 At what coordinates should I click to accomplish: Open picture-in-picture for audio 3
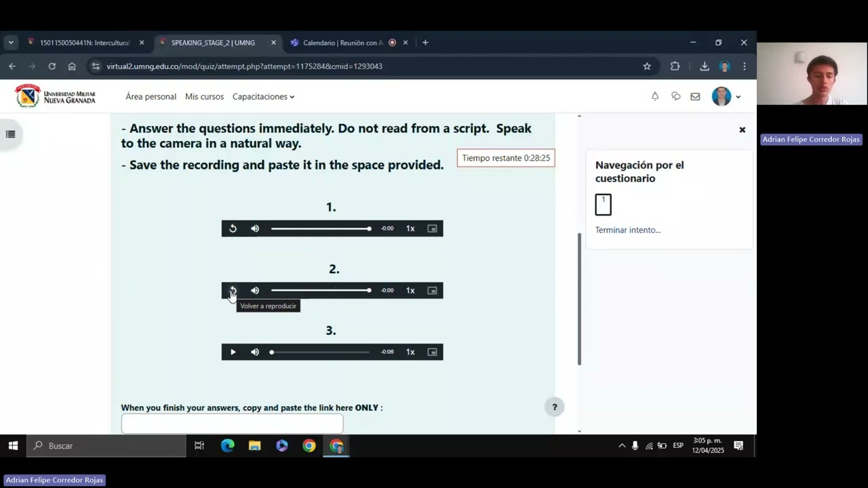tap(432, 352)
